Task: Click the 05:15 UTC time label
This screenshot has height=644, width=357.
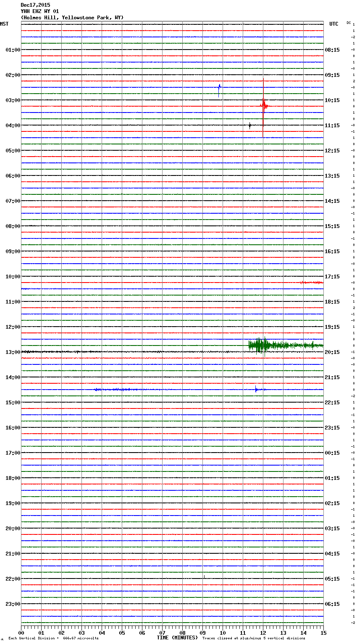Action: coord(332,579)
